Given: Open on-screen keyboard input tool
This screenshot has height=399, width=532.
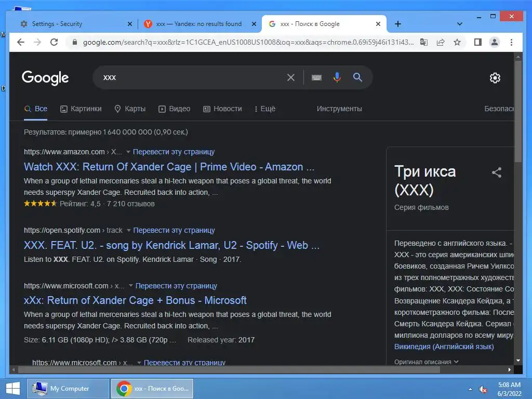Looking at the screenshot, I should pyautogui.click(x=316, y=78).
